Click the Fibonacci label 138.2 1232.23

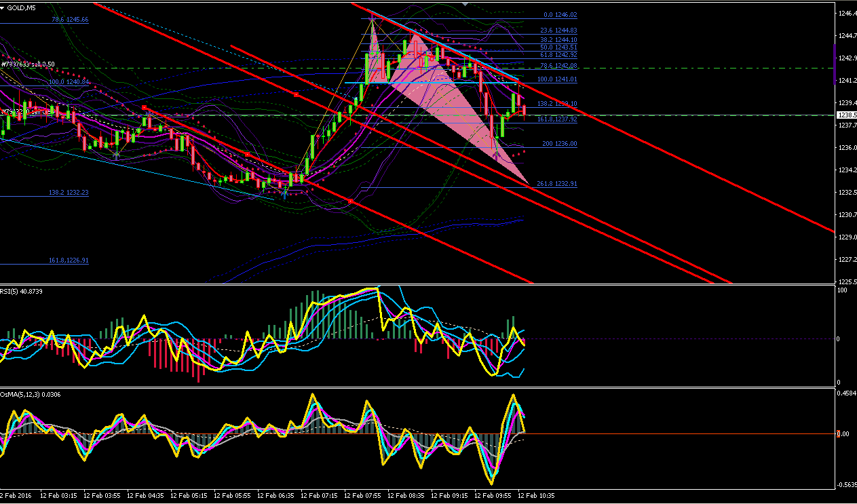pyautogui.click(x=69, y=193)
